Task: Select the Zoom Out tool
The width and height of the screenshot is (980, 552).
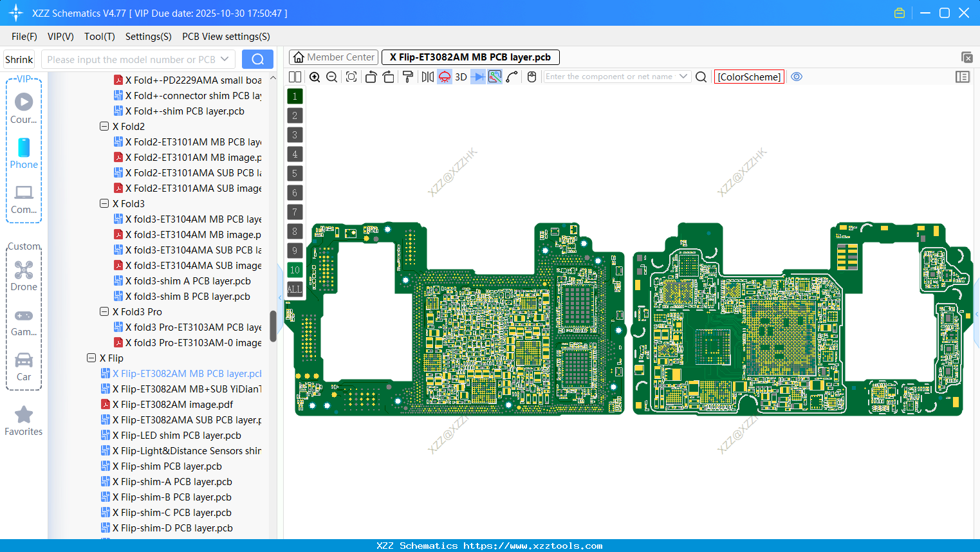Action: coord(331,77)
